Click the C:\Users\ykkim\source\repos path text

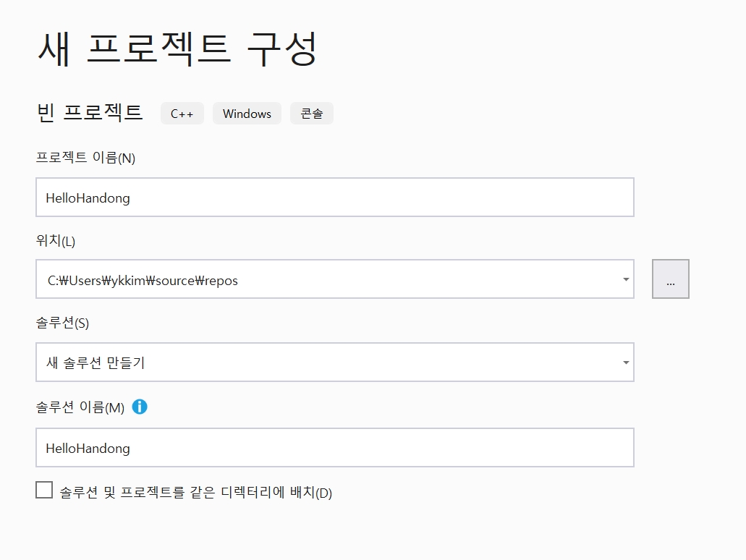point(143,281)
